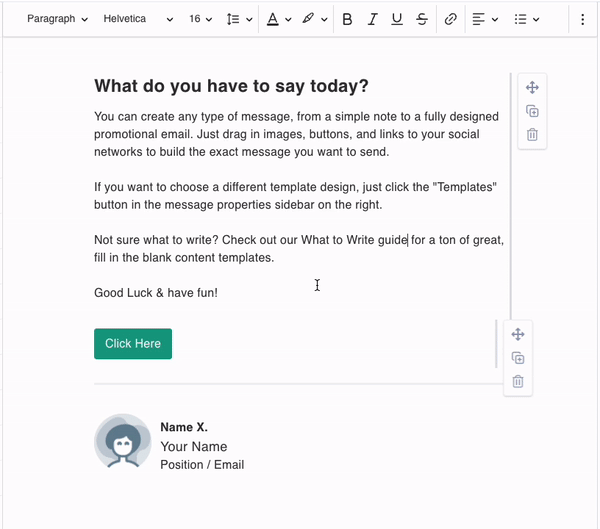The height and width of the screenshot is (529, 600).
Task: Open the Helvetica font family dropdown
Action: point(138,19)
